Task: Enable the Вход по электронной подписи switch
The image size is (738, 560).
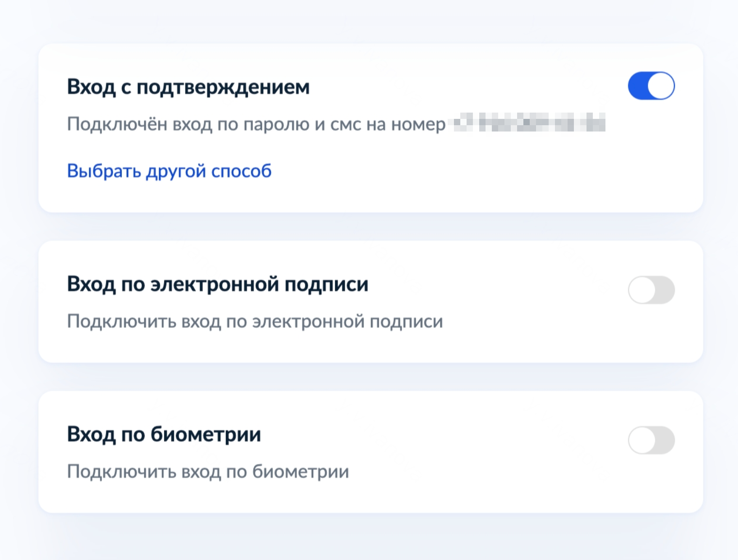Action: coord(651,290)
